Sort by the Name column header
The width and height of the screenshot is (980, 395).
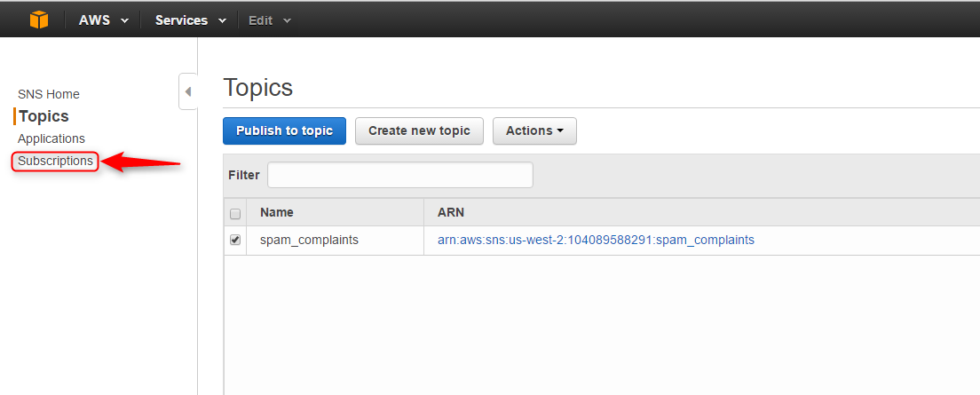[x=277, y=212]
